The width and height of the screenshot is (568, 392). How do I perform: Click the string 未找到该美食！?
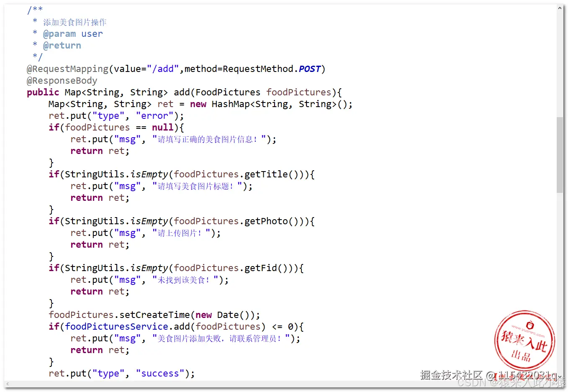click(185, 280)
